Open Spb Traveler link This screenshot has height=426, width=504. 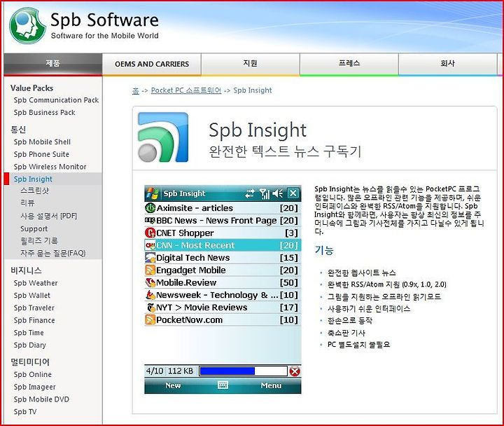pos(34,308)
